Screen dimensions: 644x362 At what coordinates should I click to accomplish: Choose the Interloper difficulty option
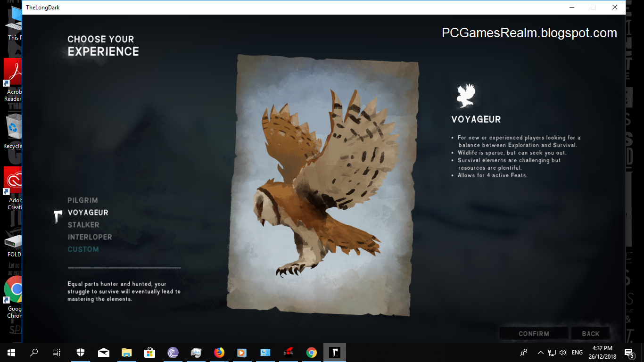tap(90, 237)
